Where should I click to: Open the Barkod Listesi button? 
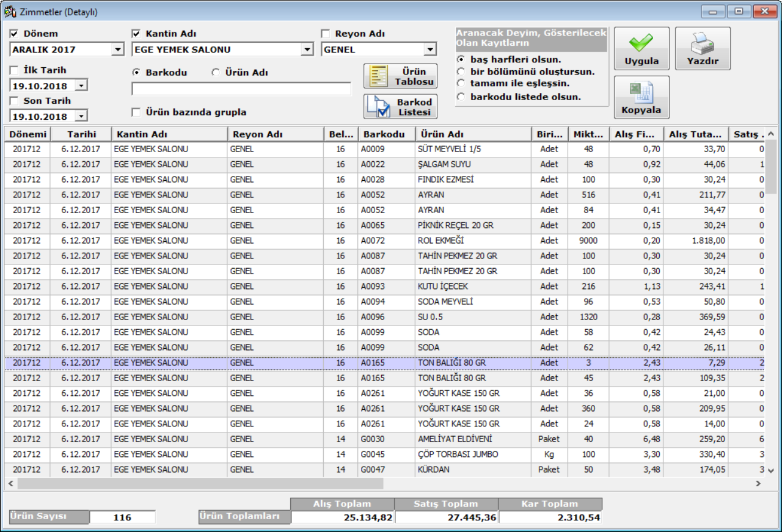pos(400,107)
